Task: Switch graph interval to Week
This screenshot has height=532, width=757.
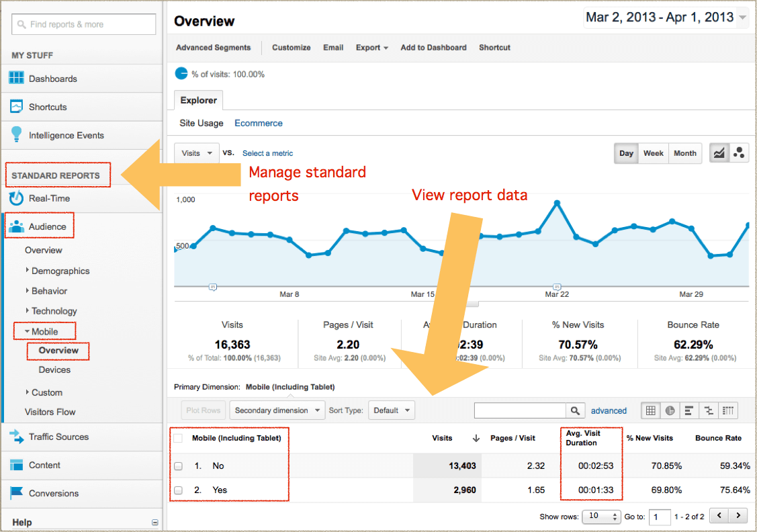Action: point(653,153)
